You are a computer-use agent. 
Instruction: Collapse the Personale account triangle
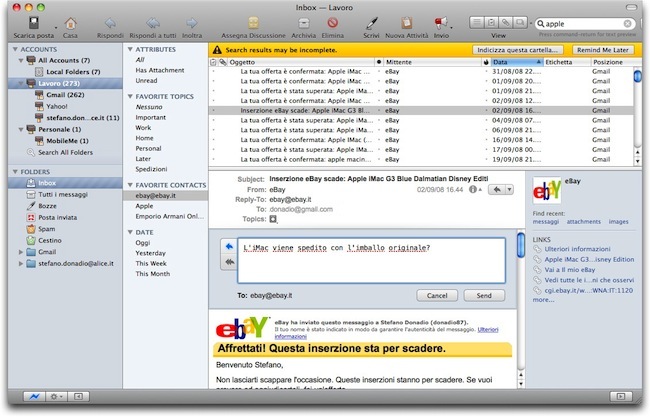click(21, 129)
